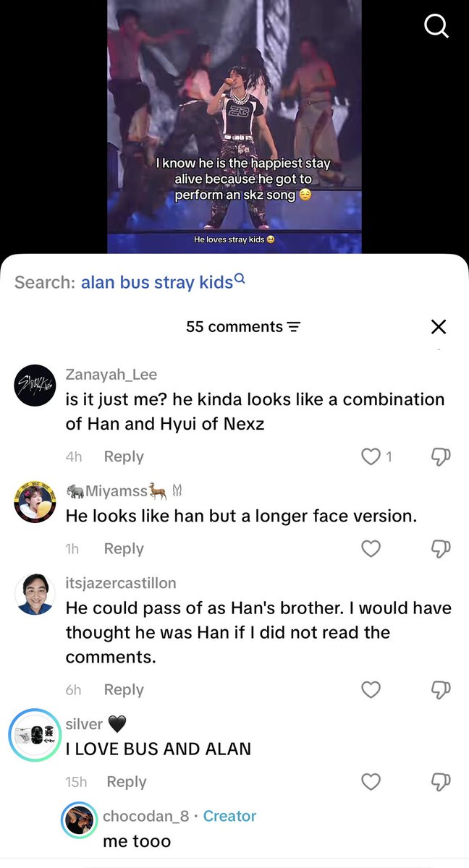This screenshot has width=469, height=868.
Task: Open itsjazercastillon's profile picture
Action: click(35, 594)
